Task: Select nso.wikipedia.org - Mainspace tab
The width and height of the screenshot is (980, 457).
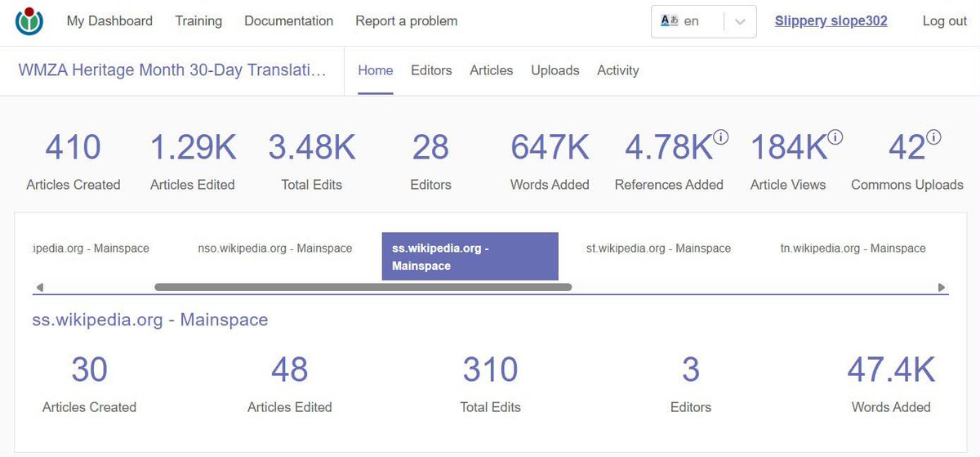Action: tap(275, 248)
